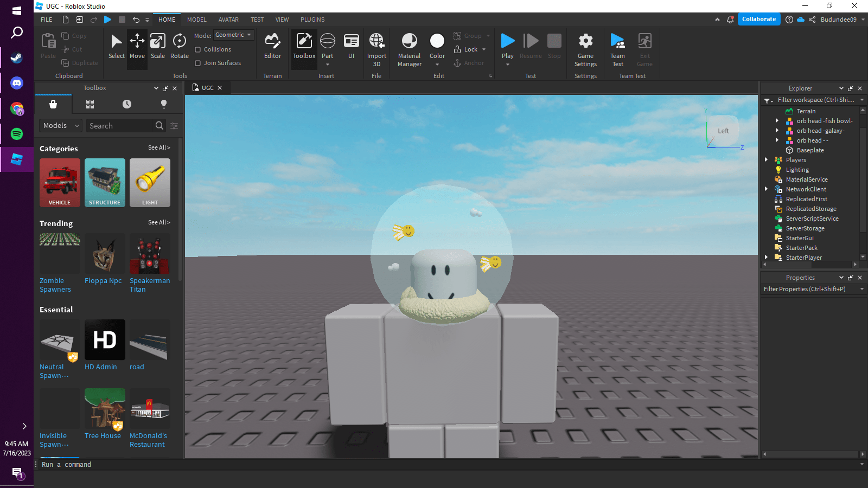Screen dimensions: 868x488
Task: Click the quick-access Run play arrow
Action: (107, 20)
